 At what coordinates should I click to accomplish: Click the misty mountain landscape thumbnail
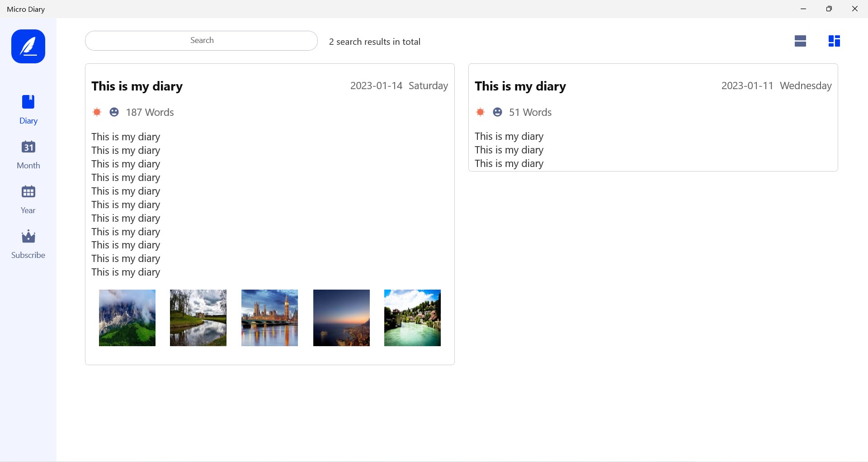pyautogui.click(x=127, y=317)
